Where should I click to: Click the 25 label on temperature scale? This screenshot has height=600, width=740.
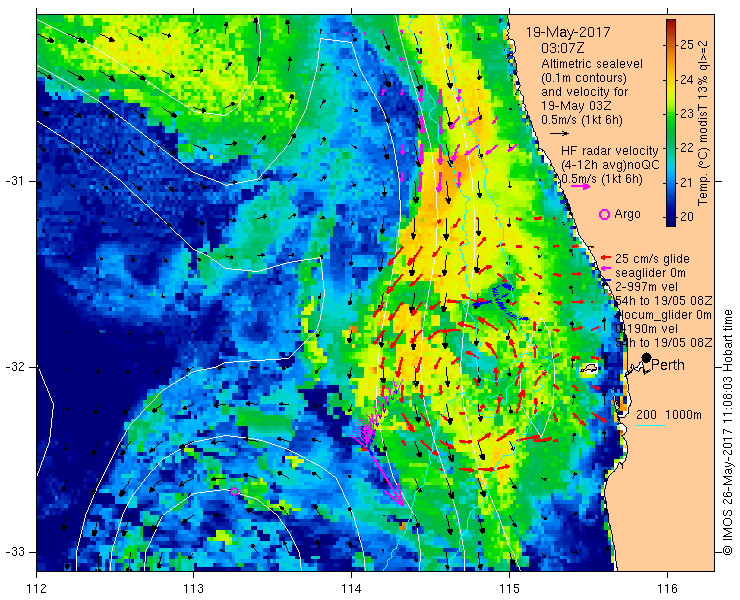(687, 45)
